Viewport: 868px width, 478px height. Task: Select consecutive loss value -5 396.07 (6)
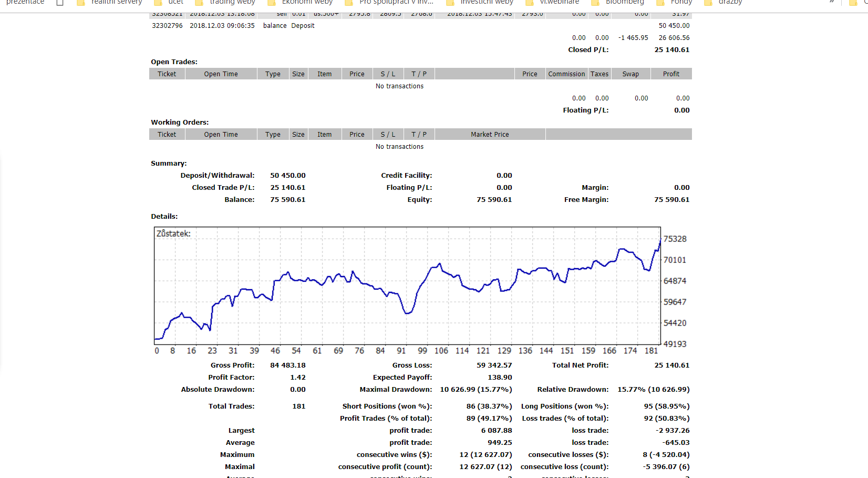666,467
